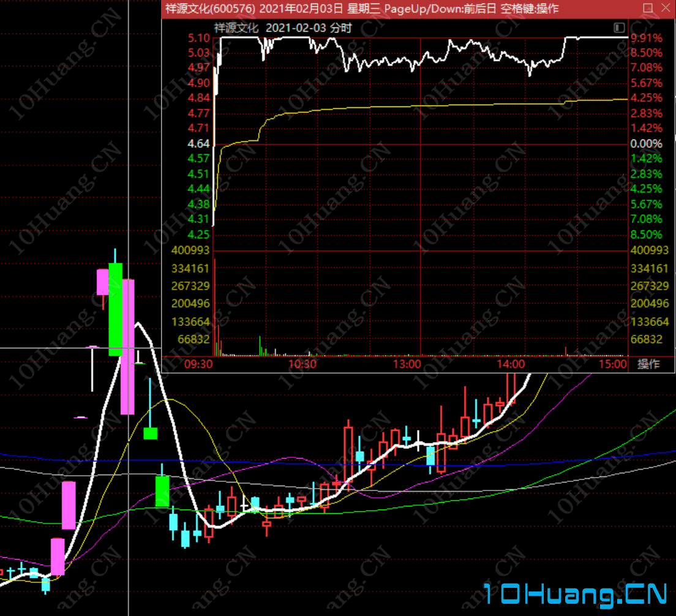Click the red 5.67% percent label

[x=646, y=83]
